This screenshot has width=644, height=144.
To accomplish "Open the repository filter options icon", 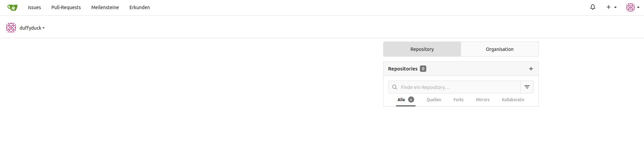I will 527,87.
